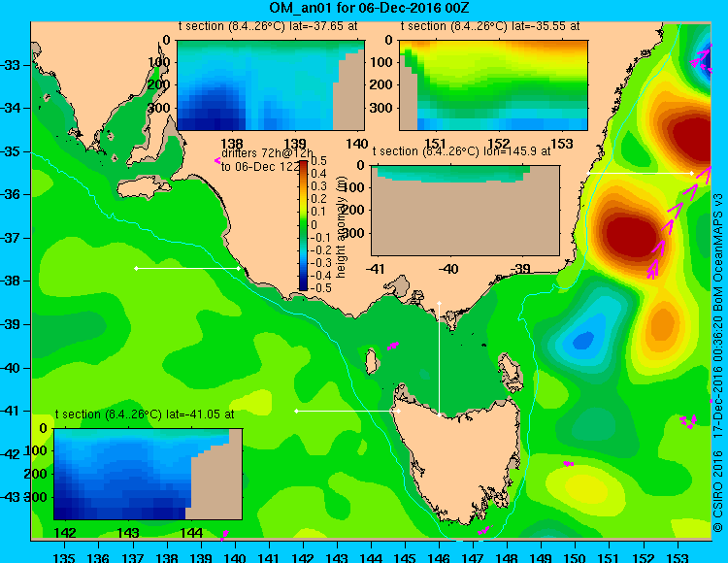Click the 't section lon=145.9 at' heading
The image size is (728, 563).
(x=461, y=151)
